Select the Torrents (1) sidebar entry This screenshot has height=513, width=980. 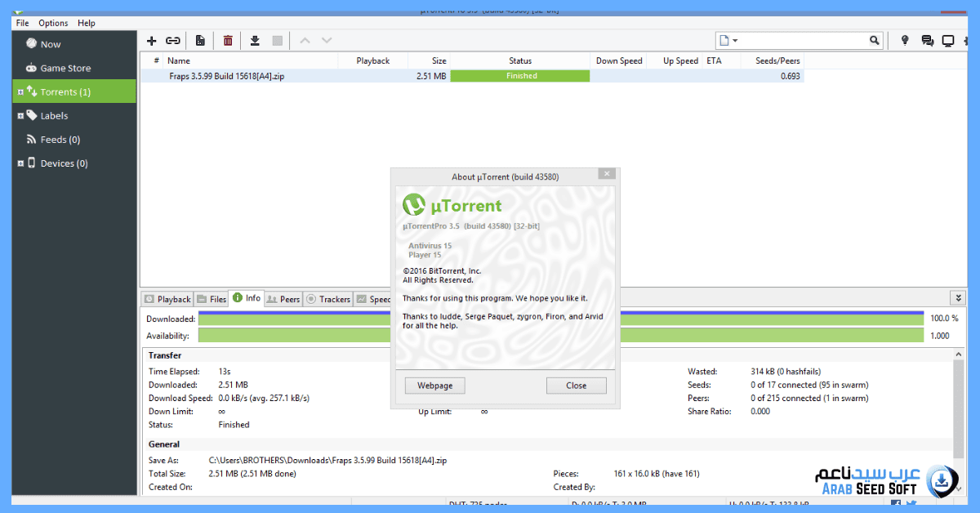[x=57, y=91]
